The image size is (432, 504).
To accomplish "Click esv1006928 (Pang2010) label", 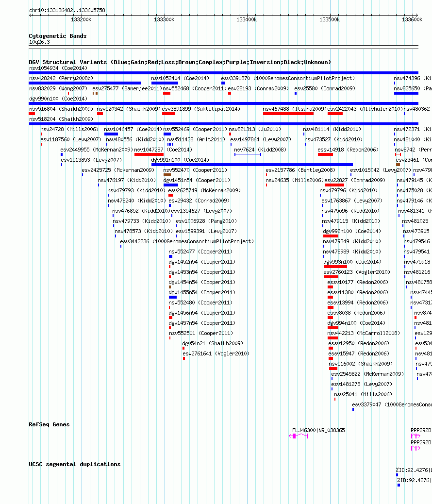I will 206,221.
